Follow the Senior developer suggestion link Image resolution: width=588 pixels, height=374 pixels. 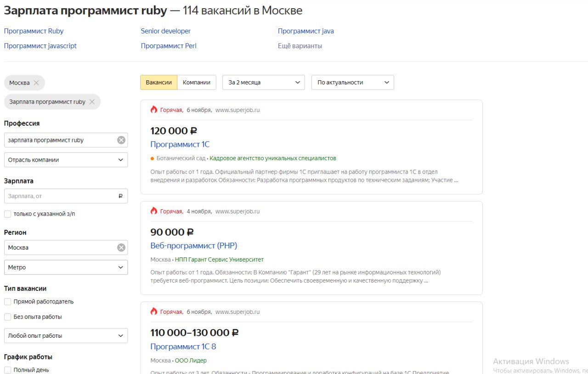(x=166, y=31)
